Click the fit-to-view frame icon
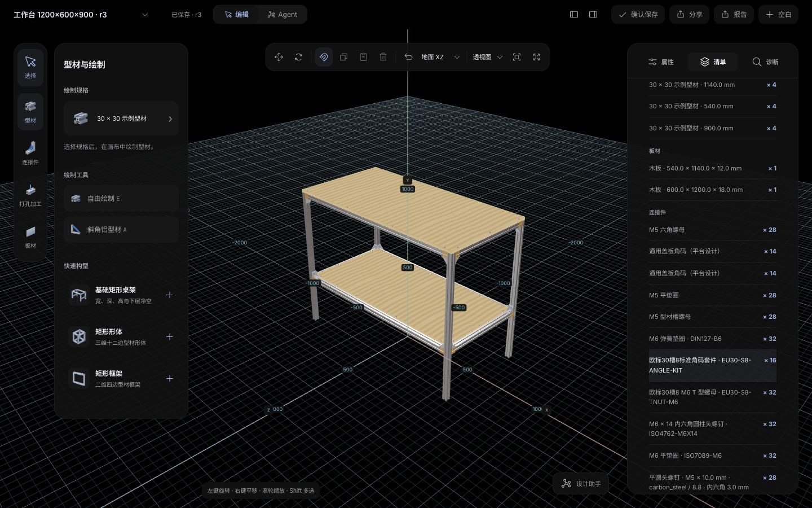Screen dimensions: 812x508 517,57
